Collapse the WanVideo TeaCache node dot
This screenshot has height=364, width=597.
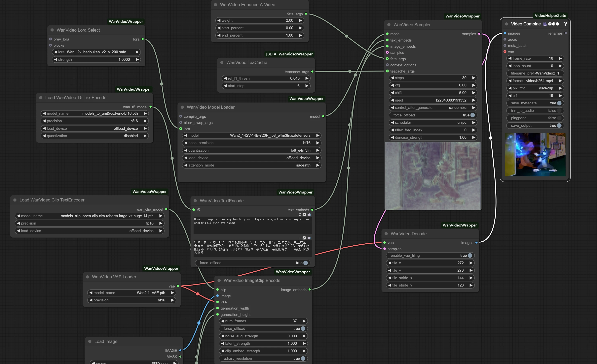[x=222, y=62]
